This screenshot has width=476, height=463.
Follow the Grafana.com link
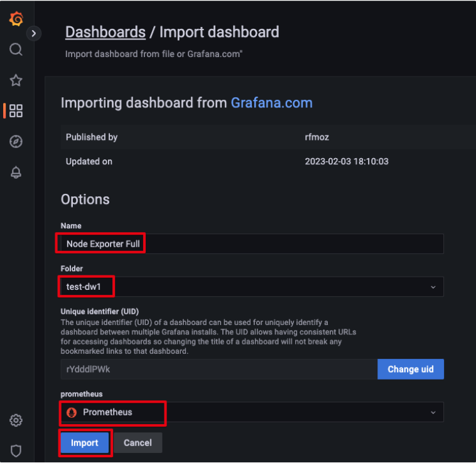coord(272,103)
